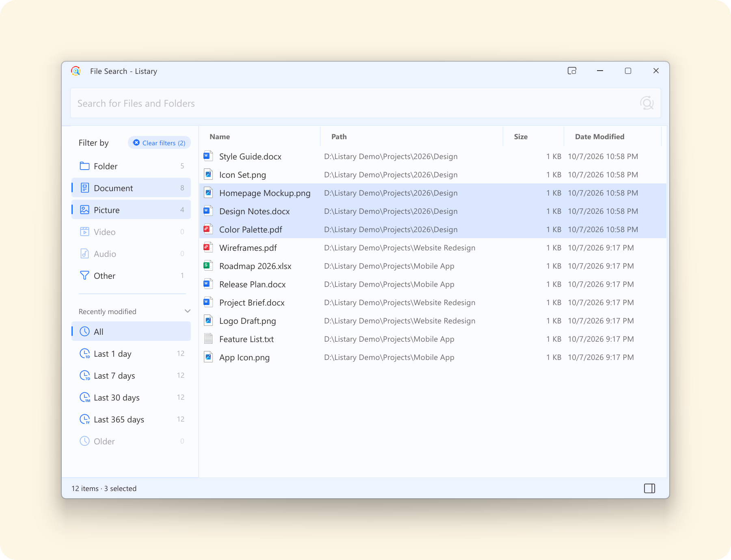Select the Feature List.txt file name
This screenshot has width=731, height=560.
pyautogui.click(x=247, y=339)
